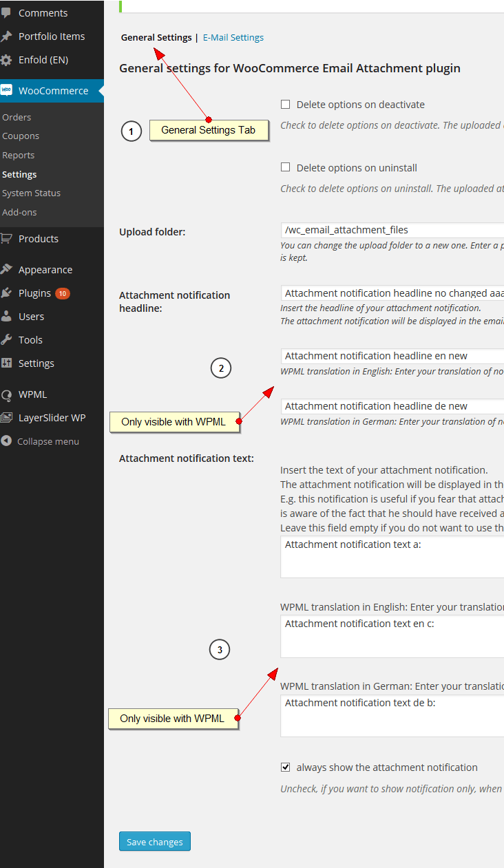Click the Plugins plug icon

pyautogui.click(x=6, y=293)
